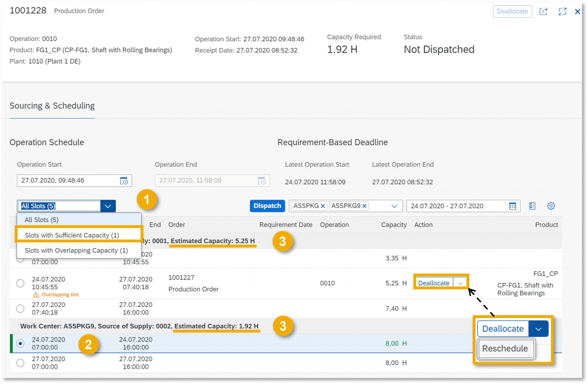The width and height of the screenshot is (588, 384).
Task: Select Reschedule from the Deallocate menu
Action: [506, 348]
